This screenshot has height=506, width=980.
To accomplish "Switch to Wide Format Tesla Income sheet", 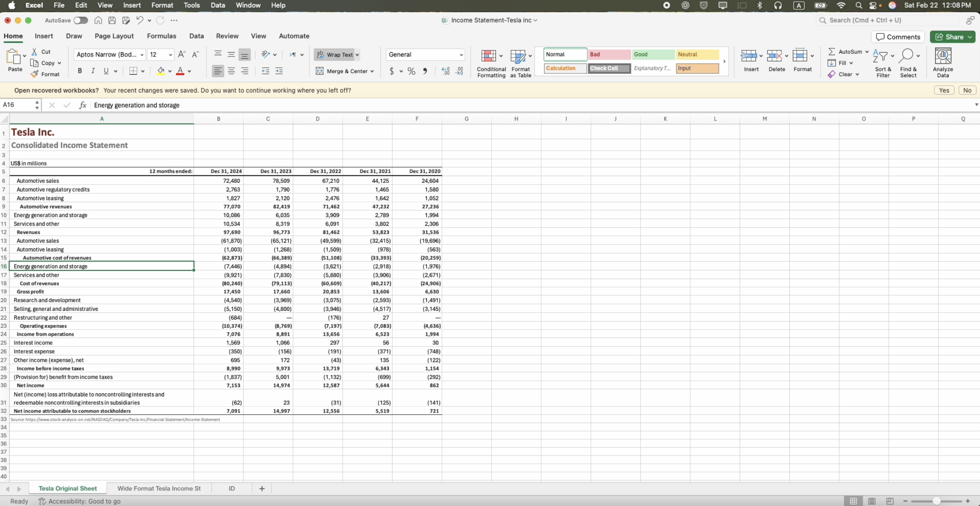I will 159,488.
